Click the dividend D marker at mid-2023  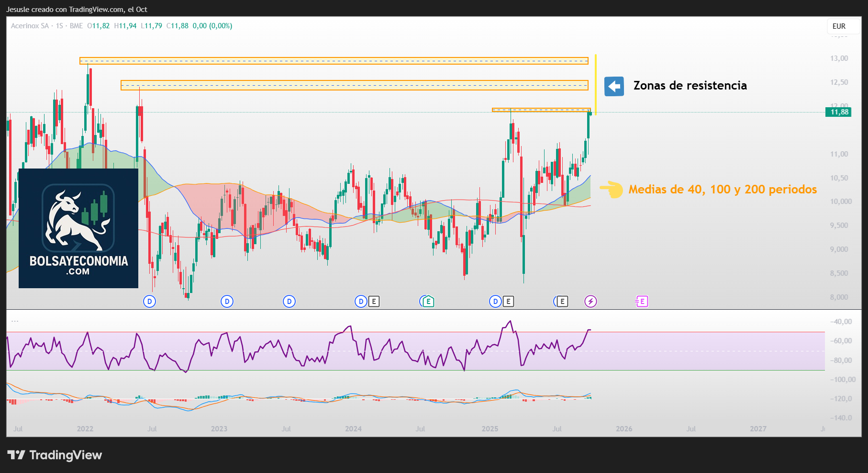click(289, 301)
